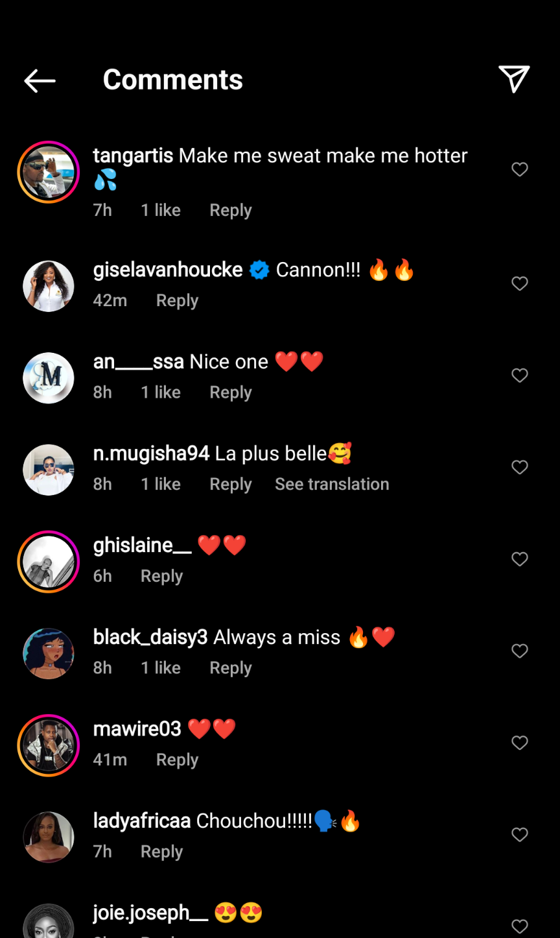The height and width of the screenshot is (938, 560).
Task: Open the joie.joseph__ username profile
Action: tap(151, 913)
